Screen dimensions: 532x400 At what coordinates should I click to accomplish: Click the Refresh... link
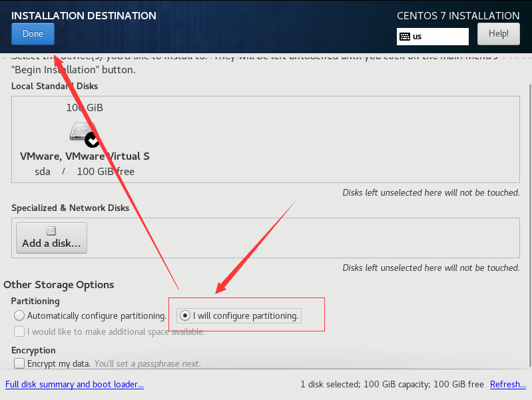(x=508, y=385)
